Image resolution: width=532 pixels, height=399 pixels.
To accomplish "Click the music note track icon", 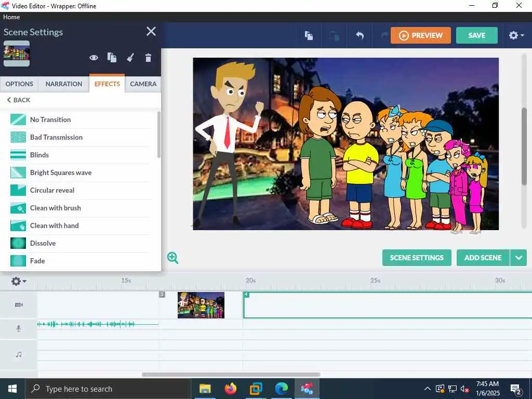I will click(19, 354).
